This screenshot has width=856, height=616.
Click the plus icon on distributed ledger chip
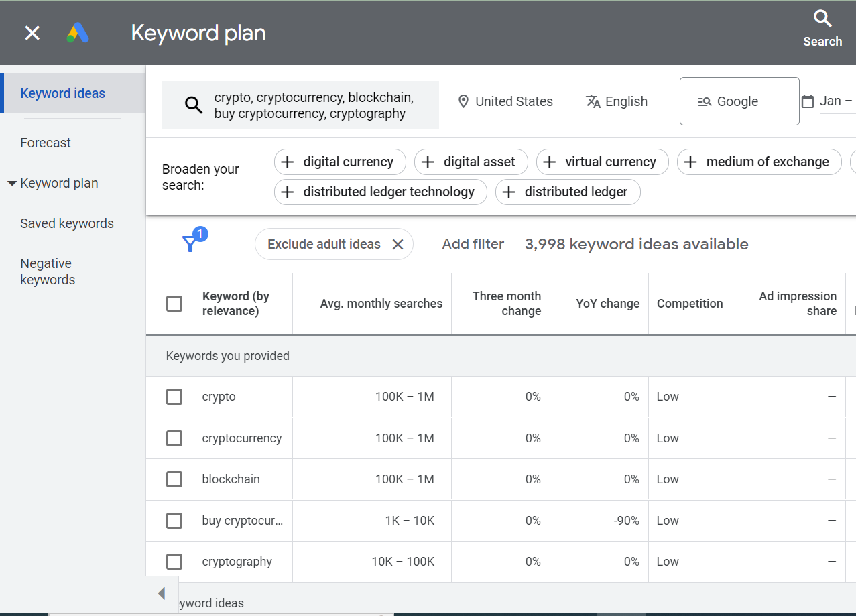pyautogui.click(x=509, y=192)
